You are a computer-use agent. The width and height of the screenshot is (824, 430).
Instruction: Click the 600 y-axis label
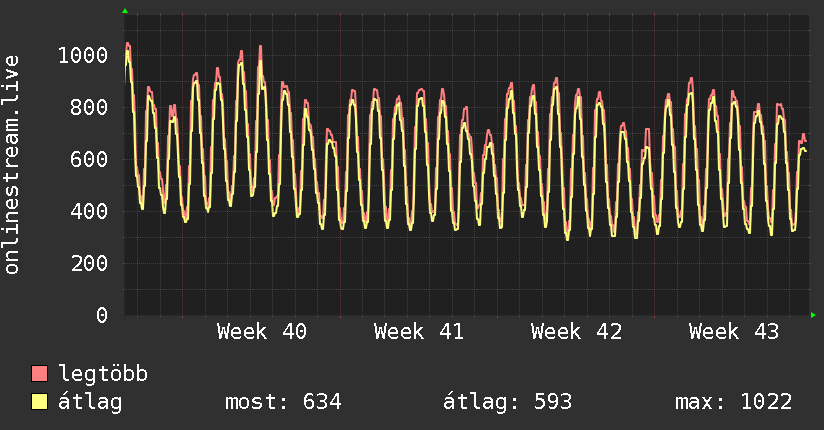pyautogui.click(x=89, y=159)
